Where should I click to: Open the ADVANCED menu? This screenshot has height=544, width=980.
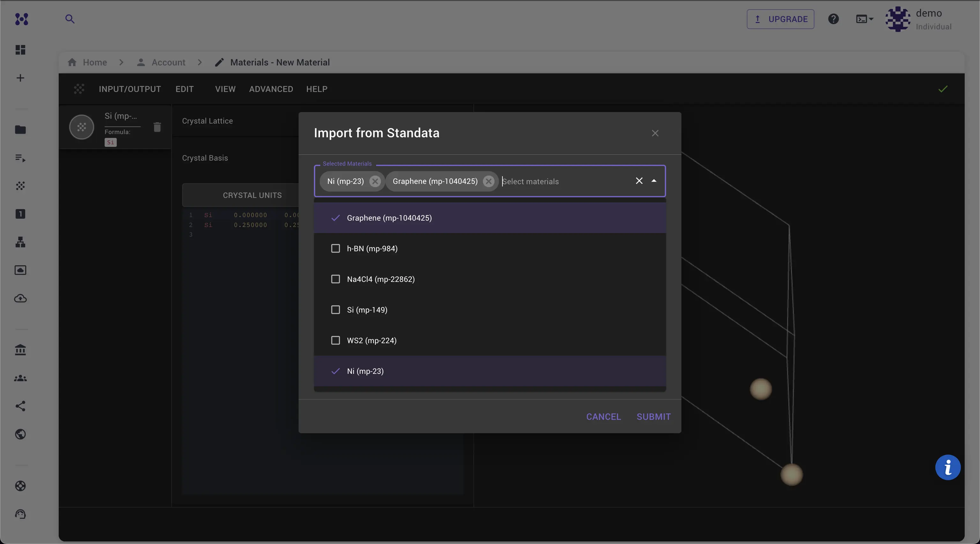pos(271,89)
